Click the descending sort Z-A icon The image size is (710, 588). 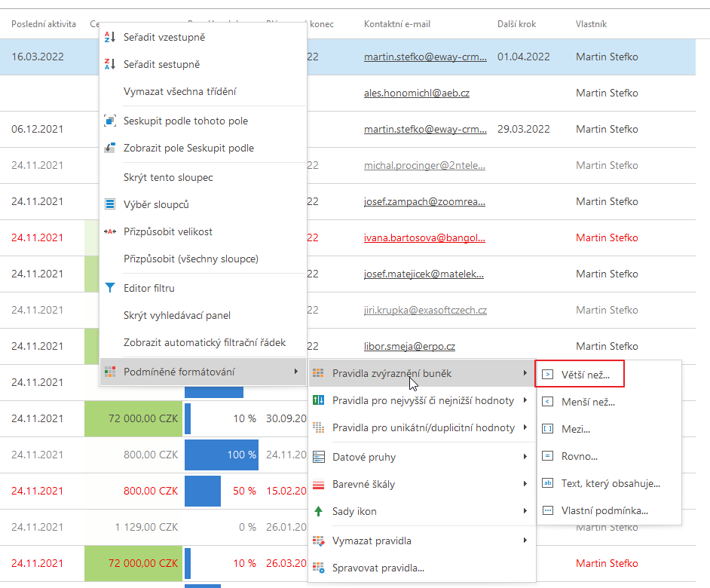(x=110, y=64)
